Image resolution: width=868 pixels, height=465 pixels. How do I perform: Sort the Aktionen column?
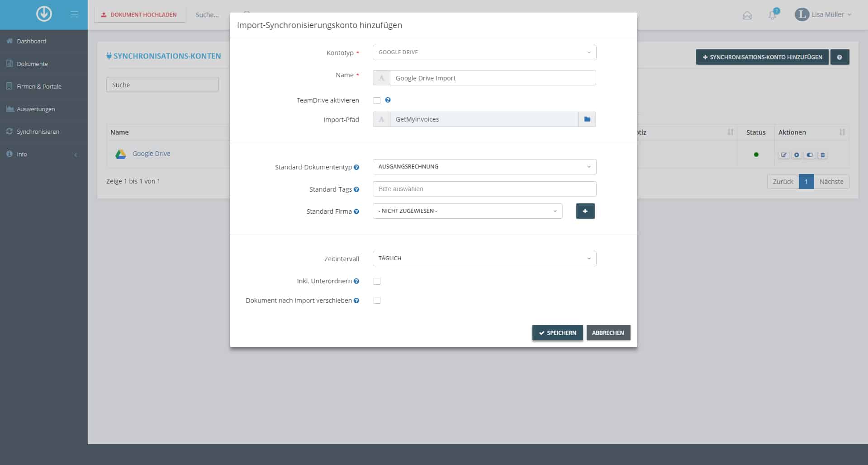click(x=842, y=132)
